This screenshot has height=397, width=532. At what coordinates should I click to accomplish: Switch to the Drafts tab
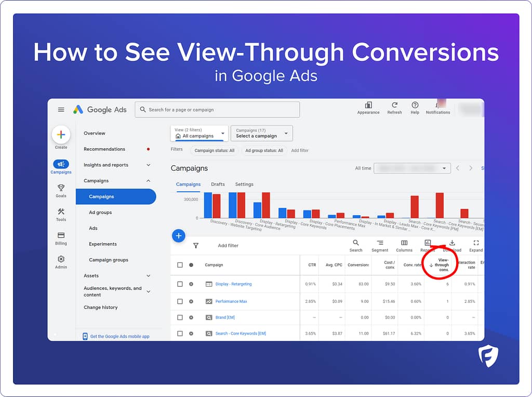218,184
